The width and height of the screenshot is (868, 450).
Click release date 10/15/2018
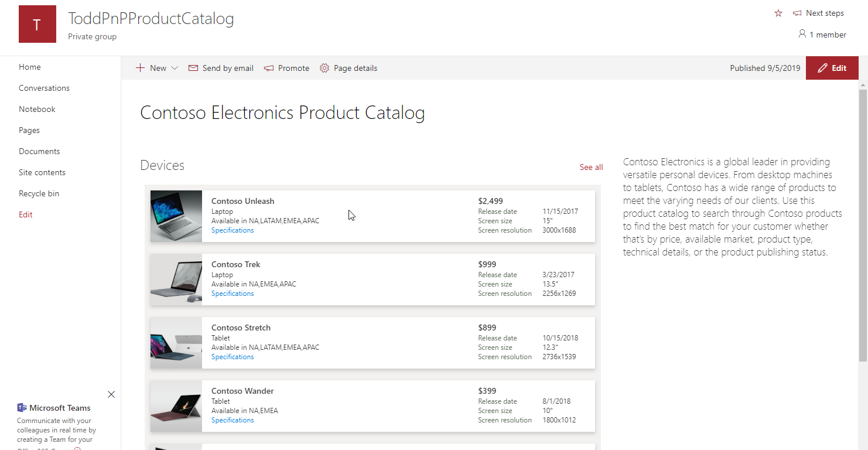(561, 338)
